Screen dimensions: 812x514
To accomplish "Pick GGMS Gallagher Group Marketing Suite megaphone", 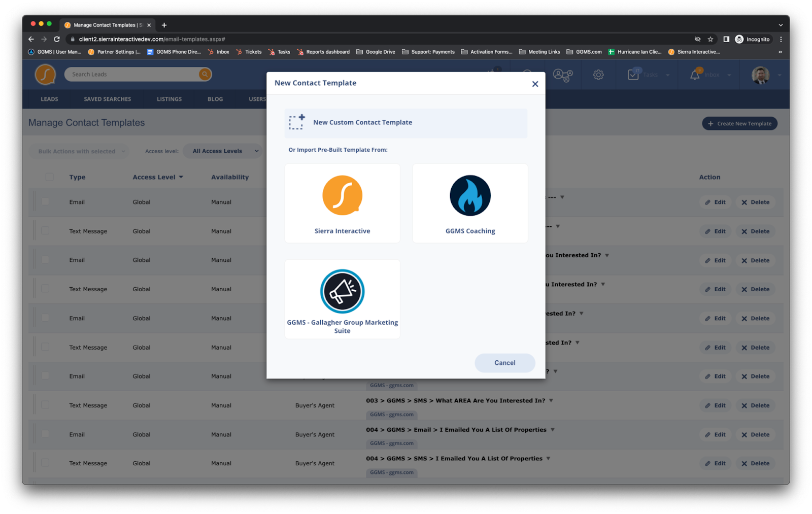I will pos(342,291).
